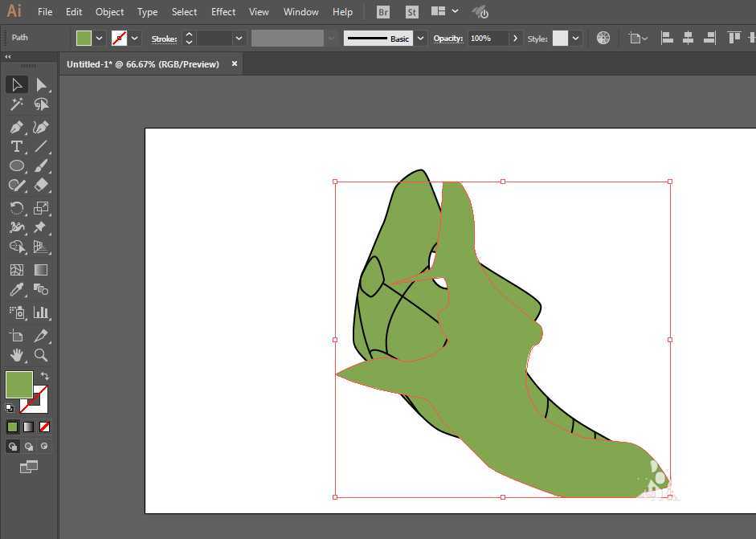Click the Stroke label link
Screen dimensions: 756x539
[164, 39]
